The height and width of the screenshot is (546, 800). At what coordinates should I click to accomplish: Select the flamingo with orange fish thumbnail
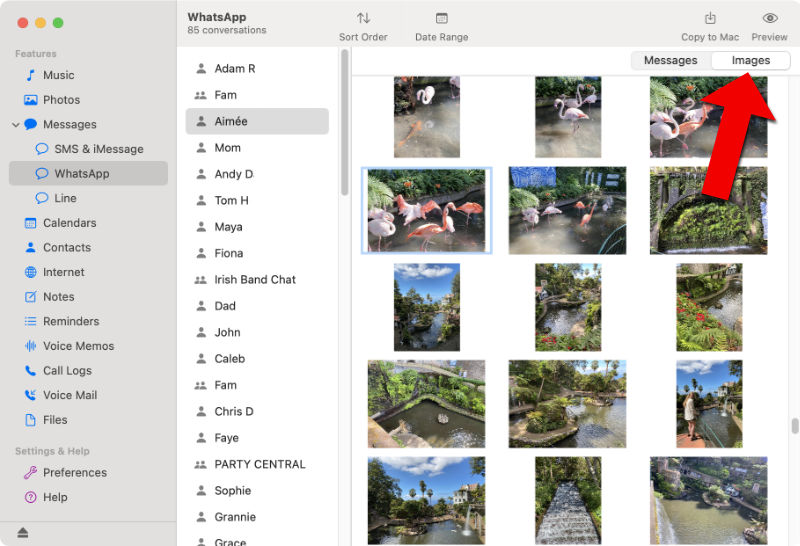(x=427, y=117)
